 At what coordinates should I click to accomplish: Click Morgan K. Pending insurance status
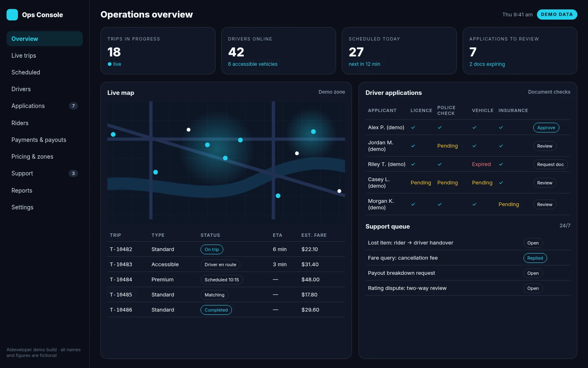pyautogui.click(x=509, y=204)
